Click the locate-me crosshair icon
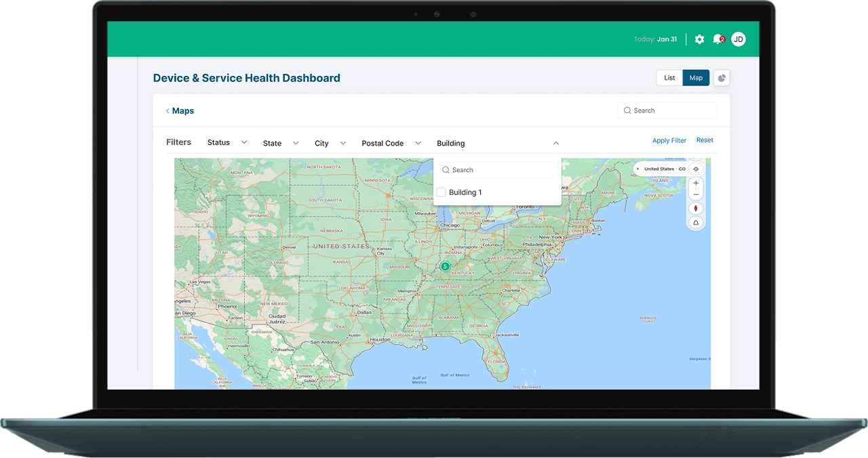This screenshot has width=868, height=458. [696, 169]
